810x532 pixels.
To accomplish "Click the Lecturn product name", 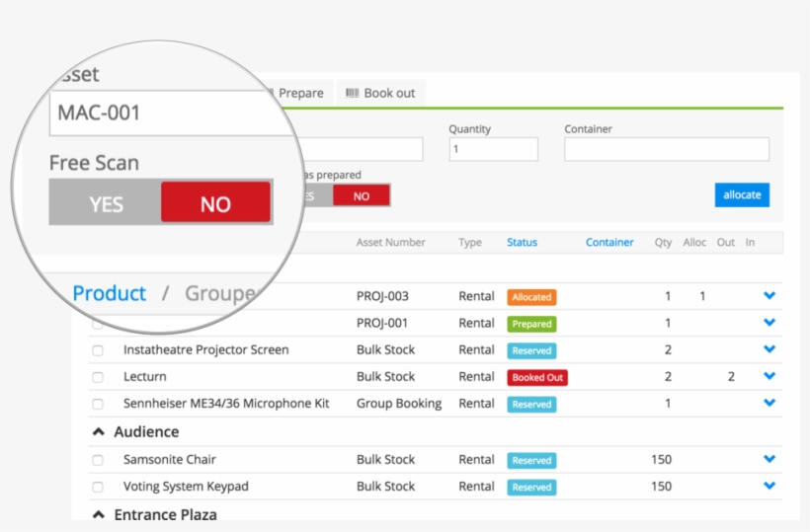I will pyautogui.click(x=144, y=377).
